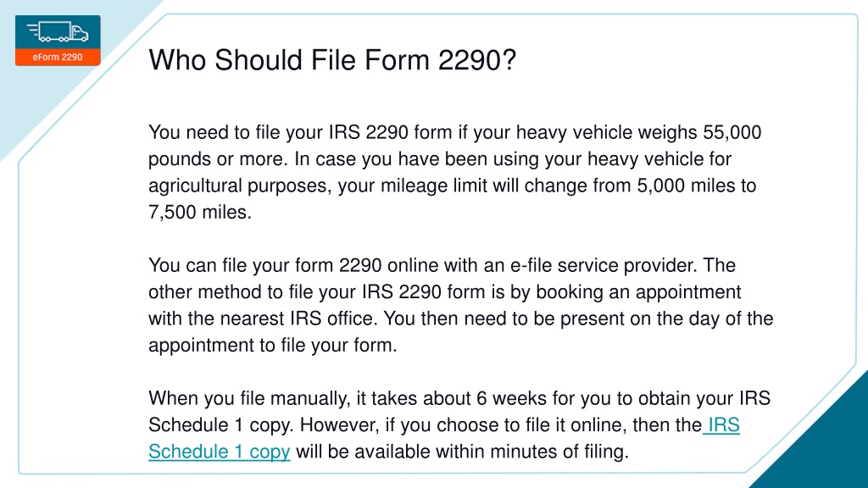Click the 55,000 weight figure
This screenshot has width=868, height=488.
[x=732, y=133]
